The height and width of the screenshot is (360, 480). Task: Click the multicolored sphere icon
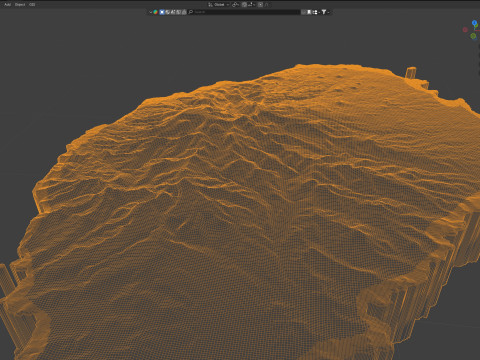[155, 12]
